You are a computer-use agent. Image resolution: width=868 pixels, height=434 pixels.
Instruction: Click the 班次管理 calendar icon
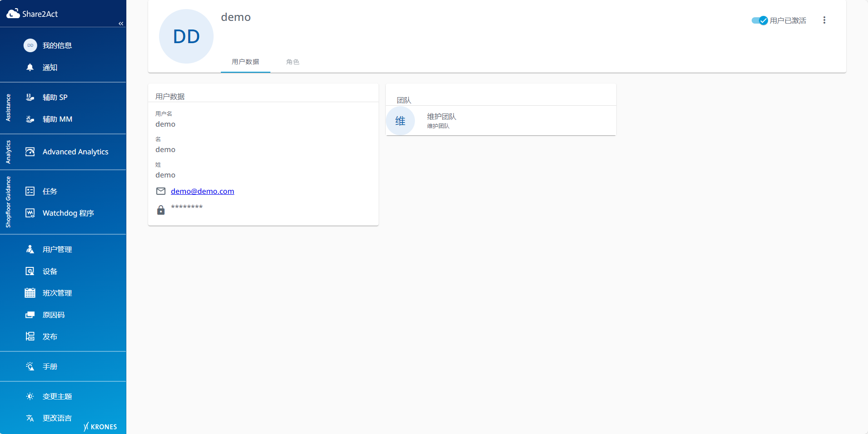[30, 293]
